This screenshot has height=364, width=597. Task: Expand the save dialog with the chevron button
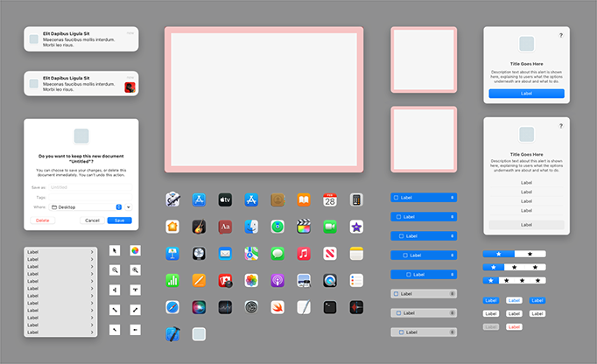coord(129,207)
